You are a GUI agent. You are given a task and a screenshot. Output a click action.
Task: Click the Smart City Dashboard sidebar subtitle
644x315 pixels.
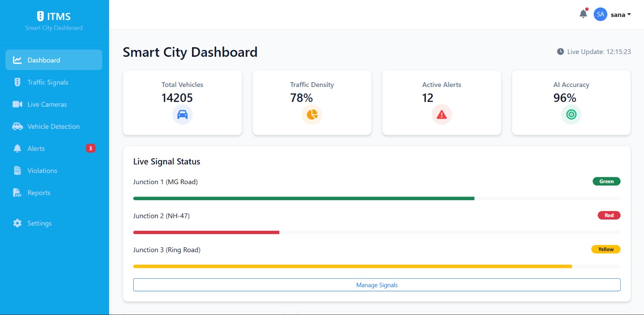(x=54, y=28)
